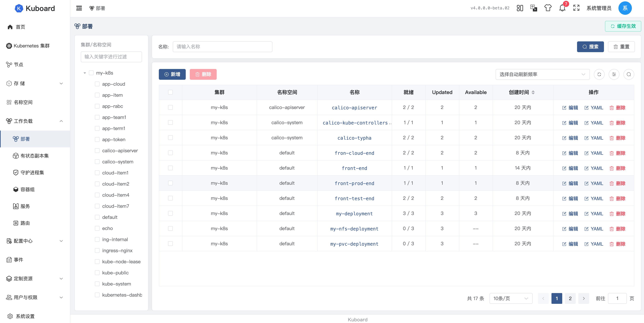Delete the my-nfs-deployment row
Image resolution: width=644 pixels, height=323 pixels.
[x=617, y=229]
